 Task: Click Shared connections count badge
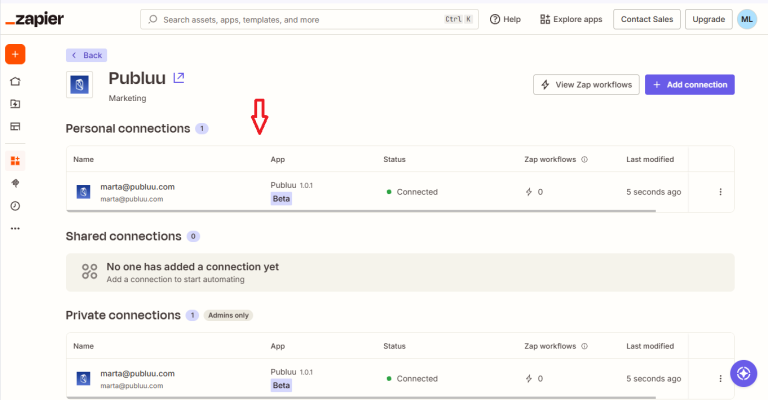tap(193, 236)
